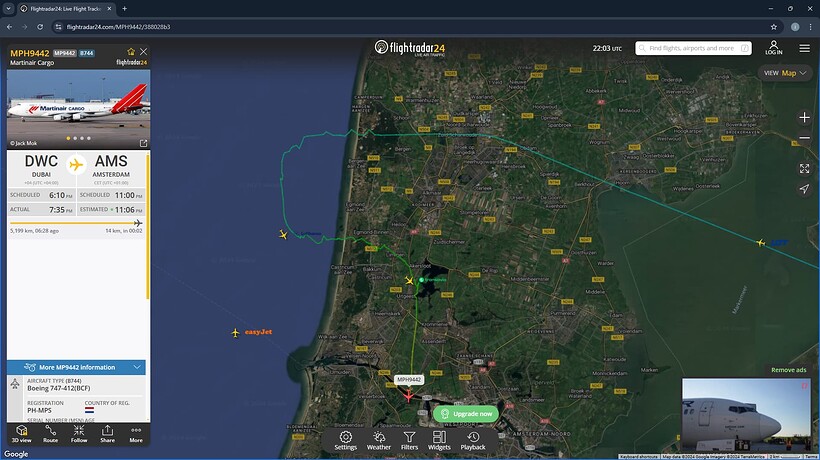This screenshot has height=460, width=820.
Task: Bookmark this page with the star
Action: coord(773,27)
